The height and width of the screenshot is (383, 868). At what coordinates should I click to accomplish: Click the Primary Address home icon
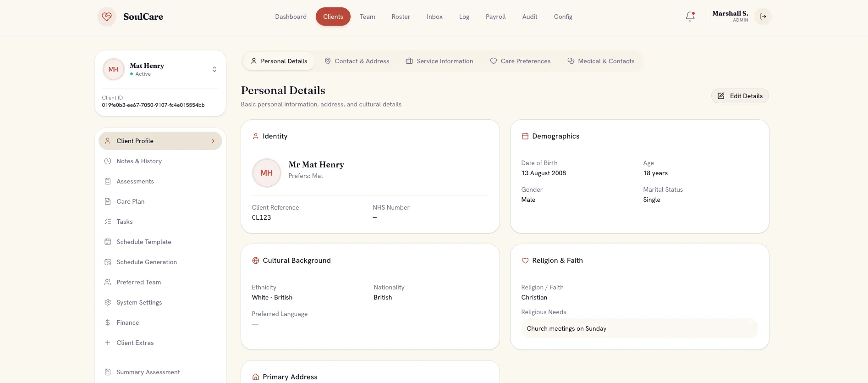click(x=256, y=377)
